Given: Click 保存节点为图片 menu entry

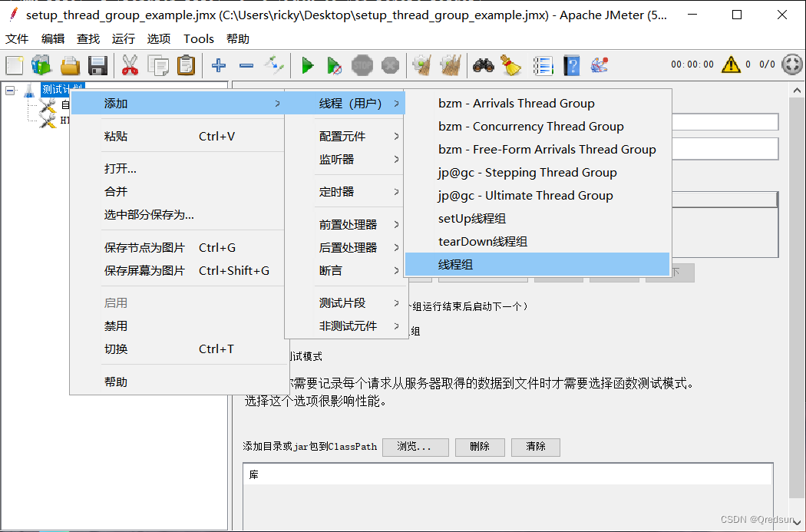Looking at the screenshot, I should (177, 248).
